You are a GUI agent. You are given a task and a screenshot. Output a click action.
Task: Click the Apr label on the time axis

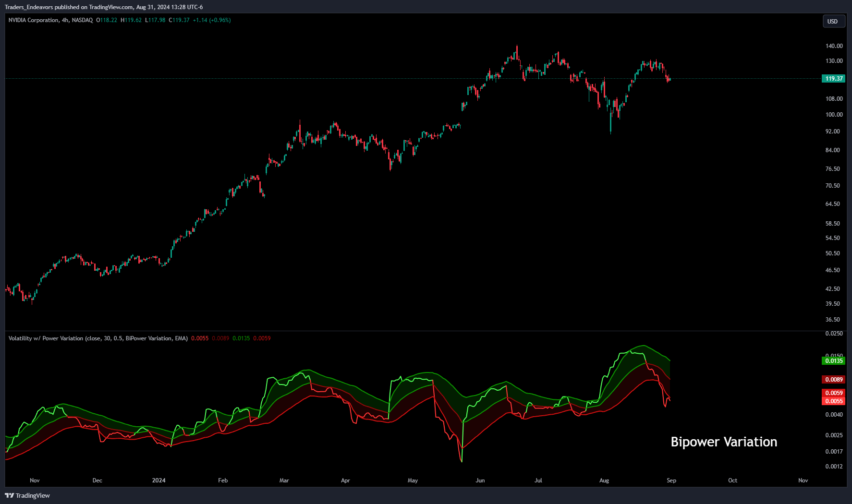[x=345, y=480]
